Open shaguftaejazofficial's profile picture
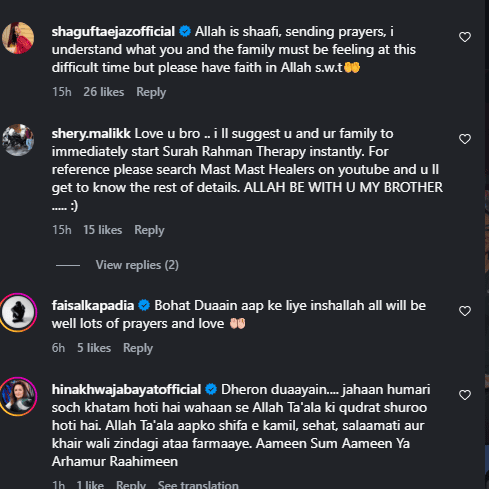 coord(18,38)
